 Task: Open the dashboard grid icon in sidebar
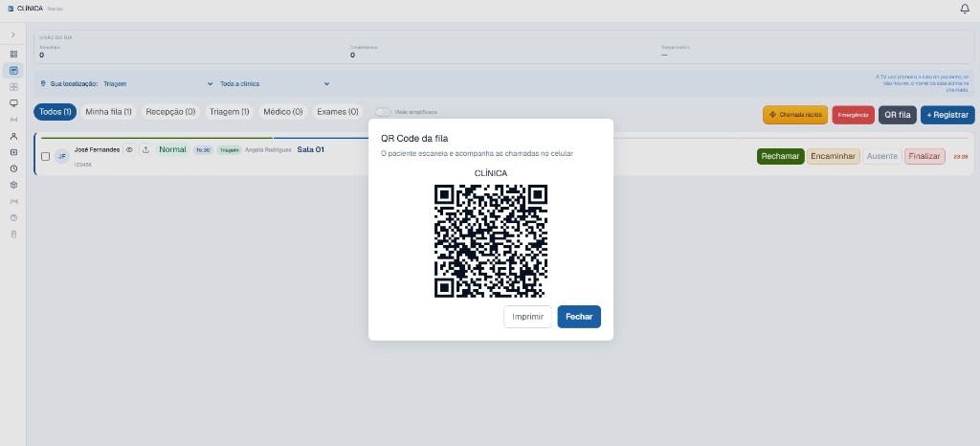point(13,55)
